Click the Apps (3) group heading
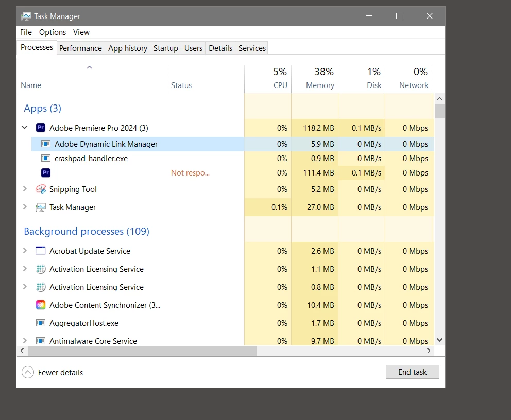This screenshot has width=511, height=420. 42,108
